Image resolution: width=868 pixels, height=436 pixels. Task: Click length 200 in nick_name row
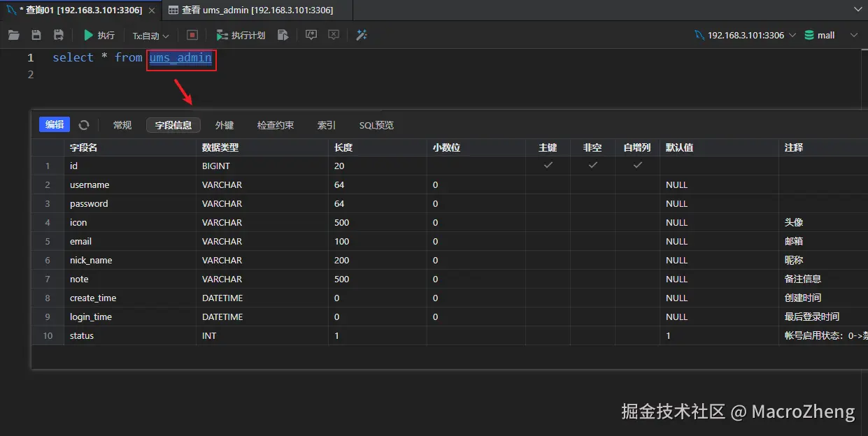pyautogui.click(x=378, y=260)
